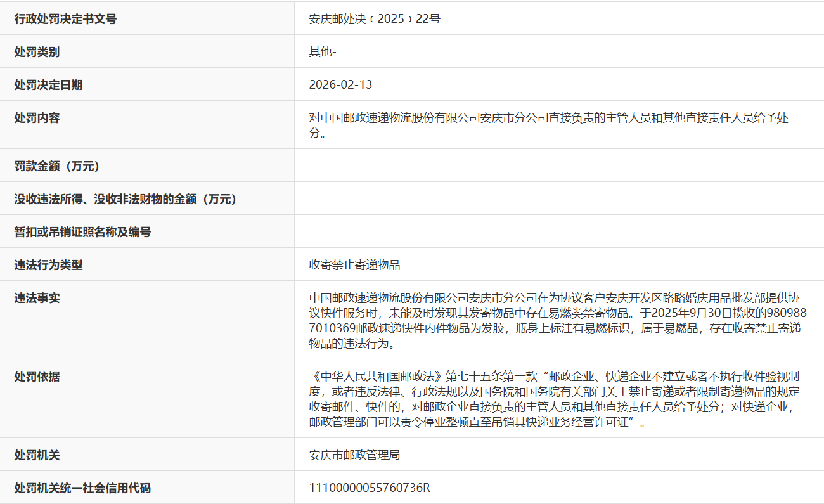This screenshot has width=824, height=504.
Task: Click the "处罚依据" row label
Action: pyautogui.click(x=37, y=377)
